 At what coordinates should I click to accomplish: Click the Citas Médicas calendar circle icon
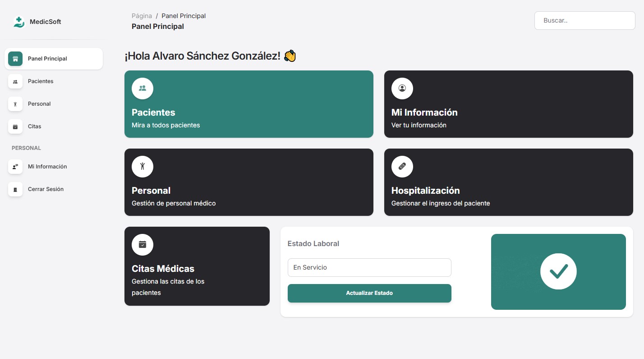(143, 245)
